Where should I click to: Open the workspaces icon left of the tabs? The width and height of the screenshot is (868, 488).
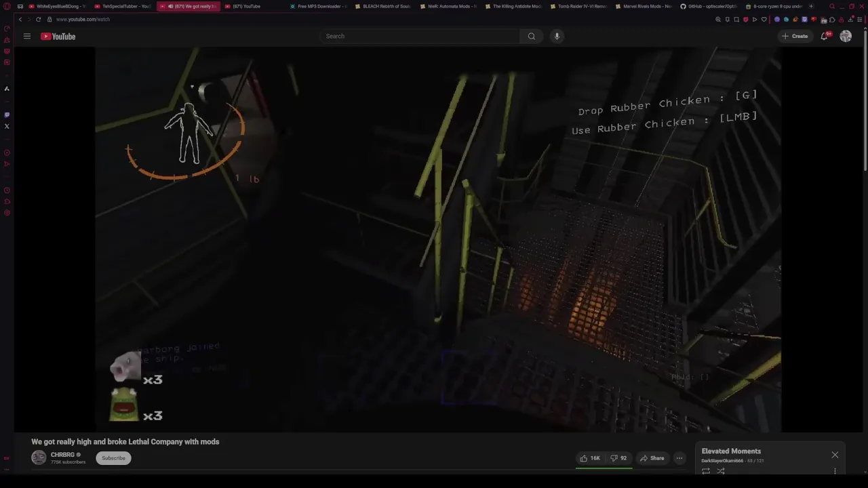point(20,6)
